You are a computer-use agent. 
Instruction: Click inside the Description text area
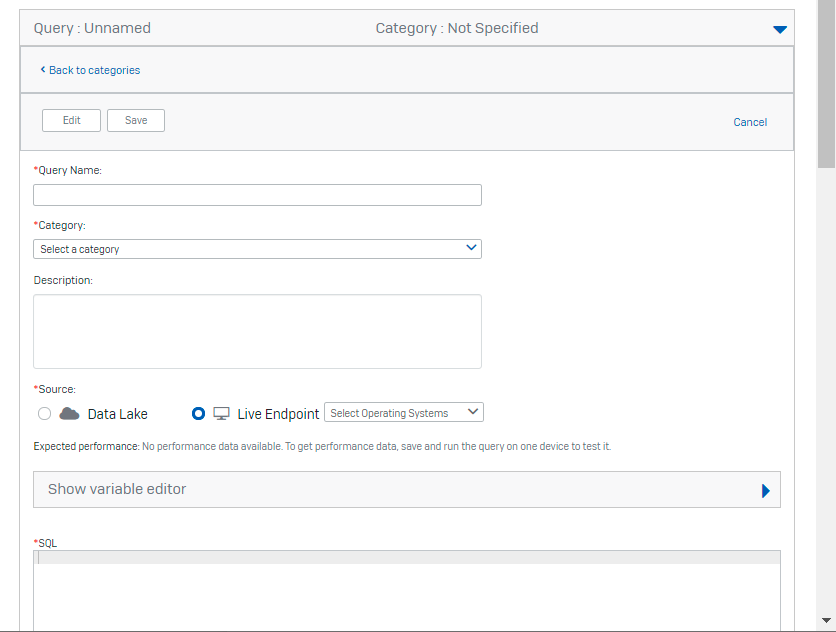(257, 330)
